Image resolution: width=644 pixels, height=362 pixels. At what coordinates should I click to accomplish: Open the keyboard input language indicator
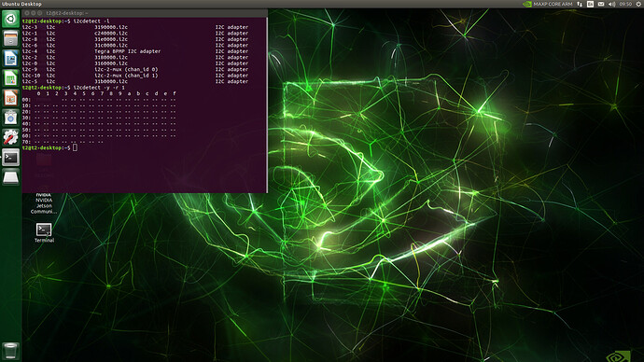coord(590,4)
